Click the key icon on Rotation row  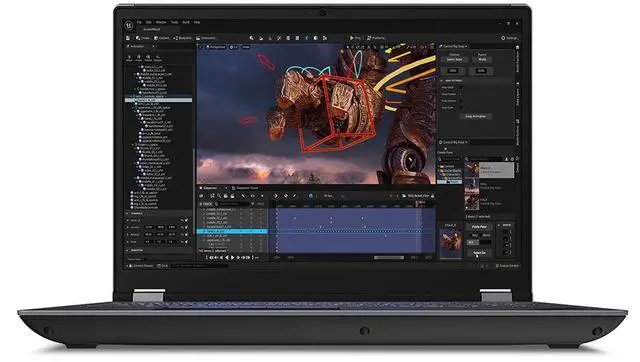pos(186,235)
